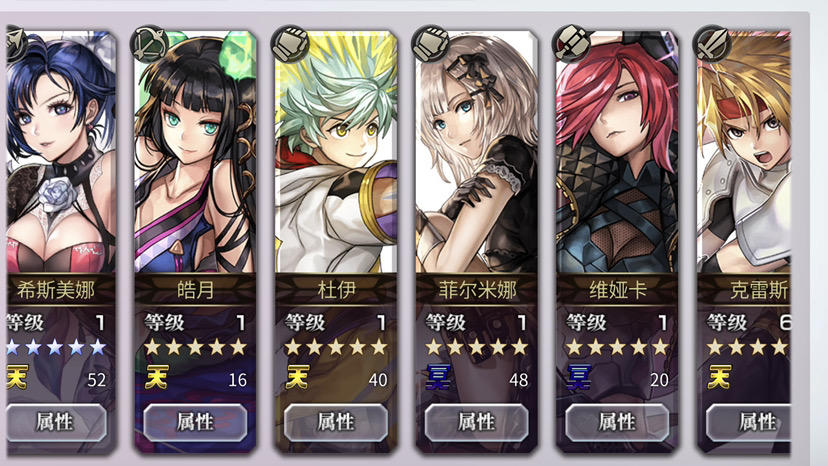Click the 冥 attribute icon on 维娅卡's card

tap(579, 377)
